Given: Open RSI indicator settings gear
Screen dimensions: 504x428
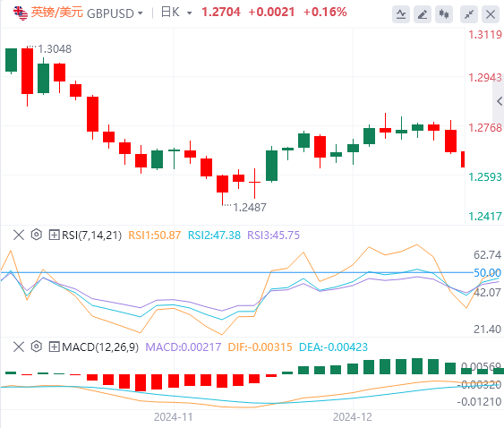Looking at the screenshot, I should (x=37, y=235).
